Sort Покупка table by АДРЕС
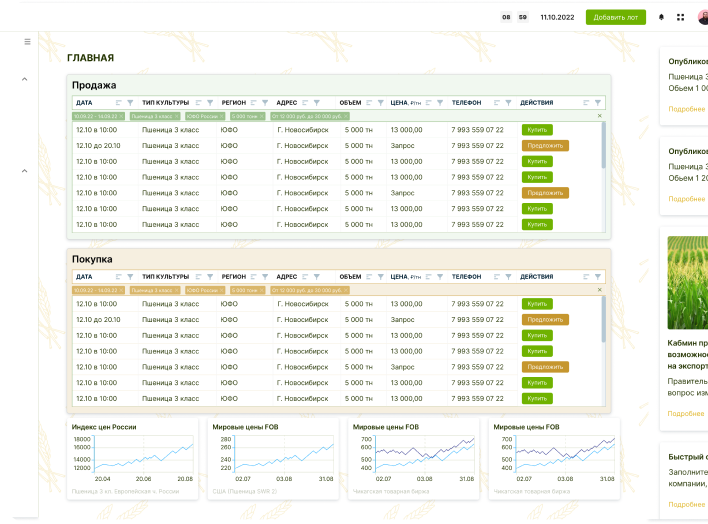 [x=305, y=276]
